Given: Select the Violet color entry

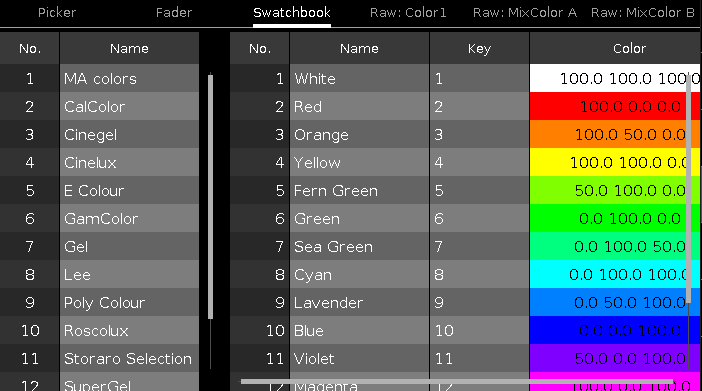Looking at the screenshot, I should tap(360, 358).
